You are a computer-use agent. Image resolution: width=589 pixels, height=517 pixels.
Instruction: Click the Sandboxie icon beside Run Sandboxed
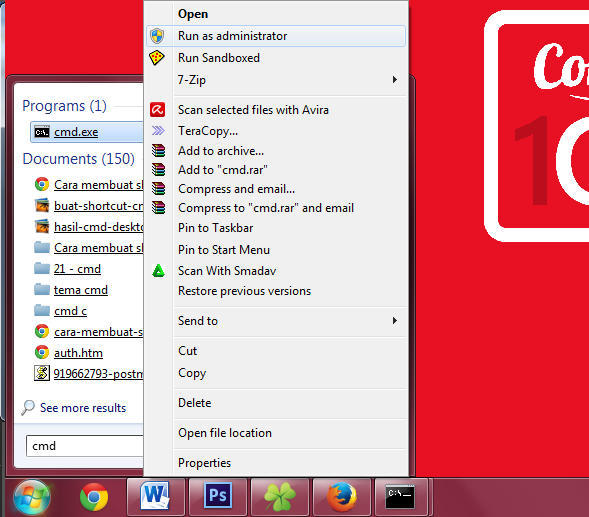coord(157,58)
